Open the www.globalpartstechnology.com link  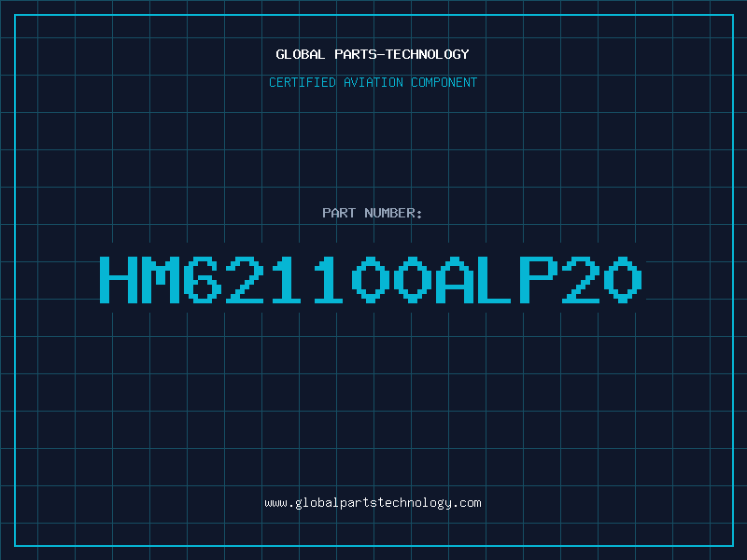click(x=373, y=503)
